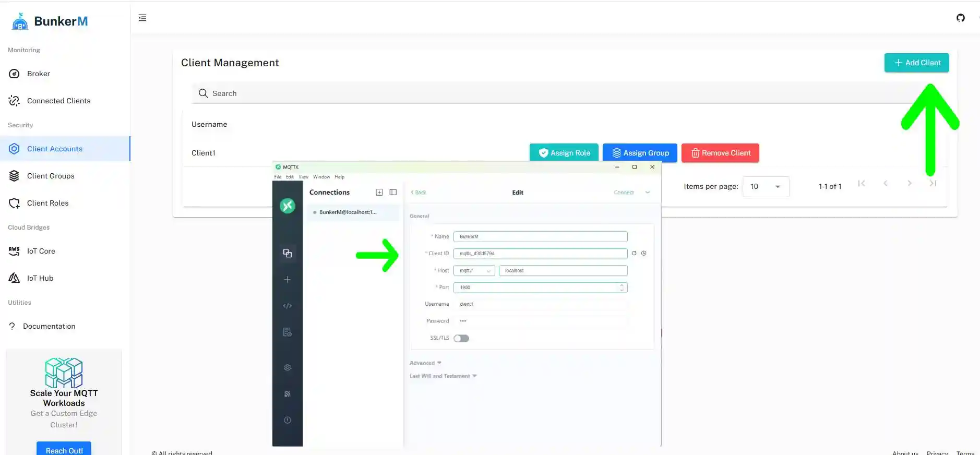
Task: Click MQTTX new connection plus sidebar icon
Action: pyautogui.click(x=288, y=280)
